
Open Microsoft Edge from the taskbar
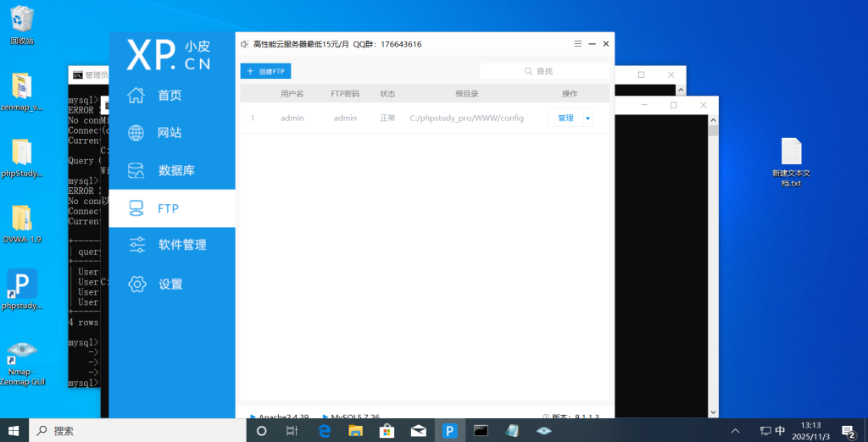324,430
